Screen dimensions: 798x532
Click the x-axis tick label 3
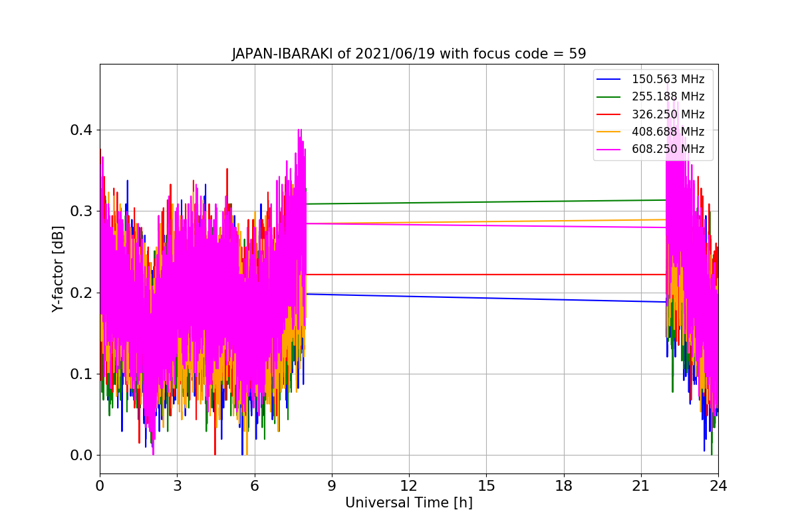177,485
